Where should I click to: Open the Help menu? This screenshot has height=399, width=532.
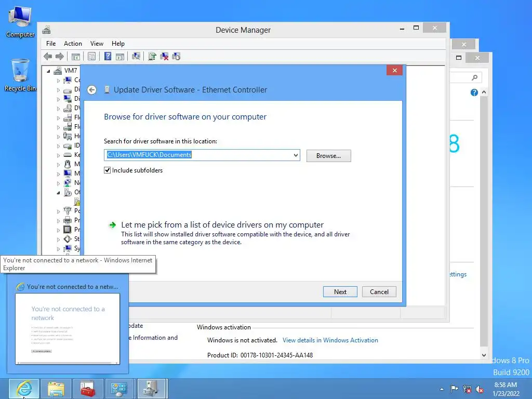(118, 44)
